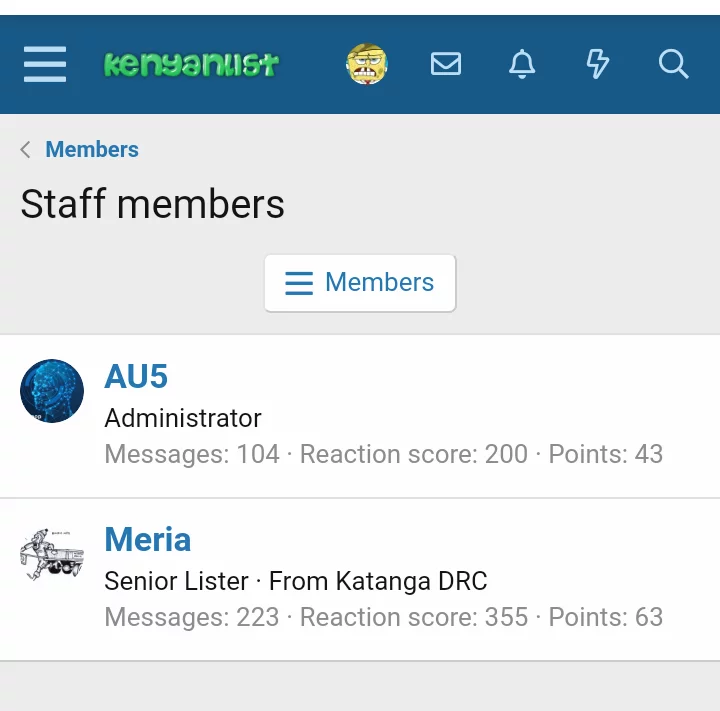The width and height of the screenshot is (720, 711).
Task: Open search with the magnifier icon
Action: tap(674, 65)
